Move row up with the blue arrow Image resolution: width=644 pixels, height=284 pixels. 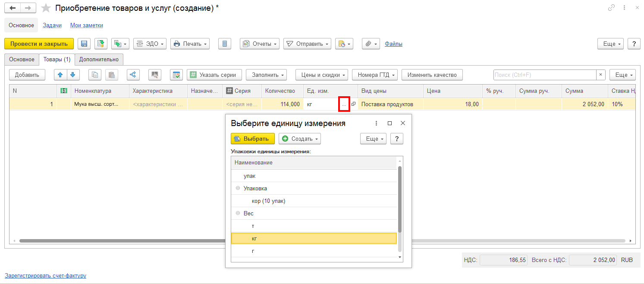pyautogui.click(x=60, y=75)
